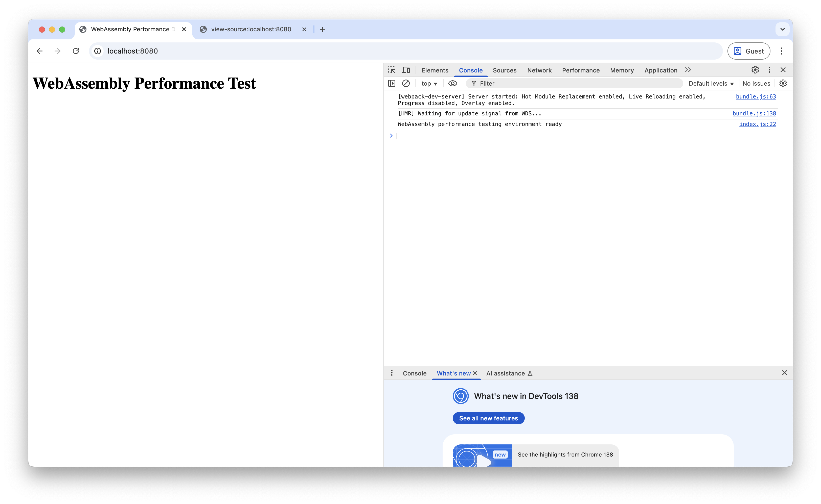
Task: Toggle the console sidebar panel
Action: click(x=392, y=83)
